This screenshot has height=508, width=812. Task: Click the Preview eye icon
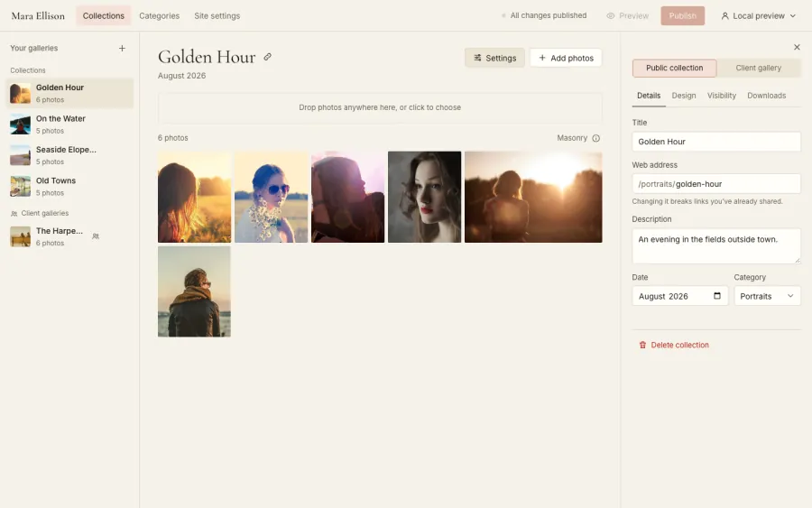(611, 16)
